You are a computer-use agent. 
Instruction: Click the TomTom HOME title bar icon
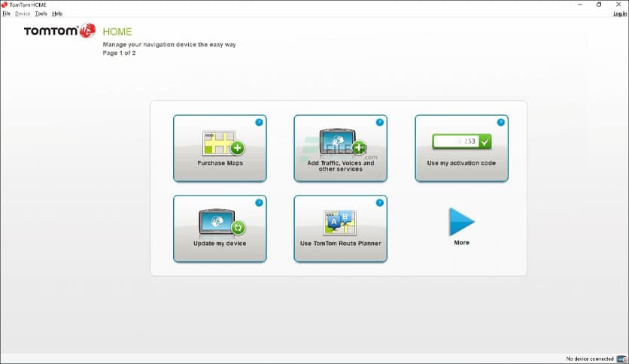click(5, 5)
